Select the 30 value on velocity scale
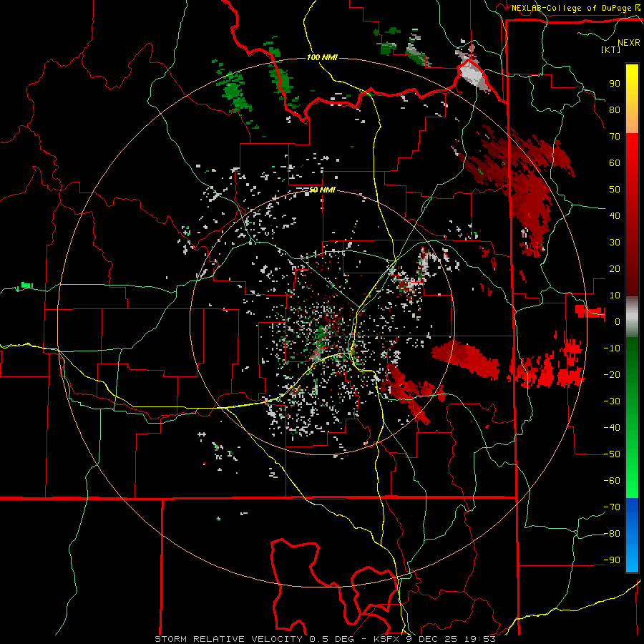The height and width of the screenshot is (644, 644). point(615,243)
